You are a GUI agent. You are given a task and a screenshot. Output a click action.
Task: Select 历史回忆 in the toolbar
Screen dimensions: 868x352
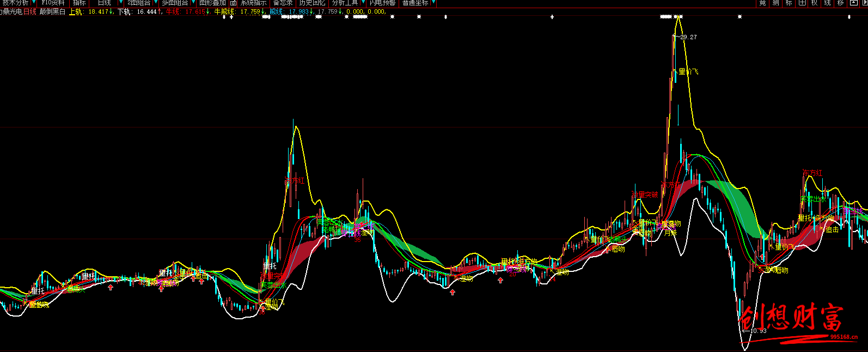click(x=312, y=3)
